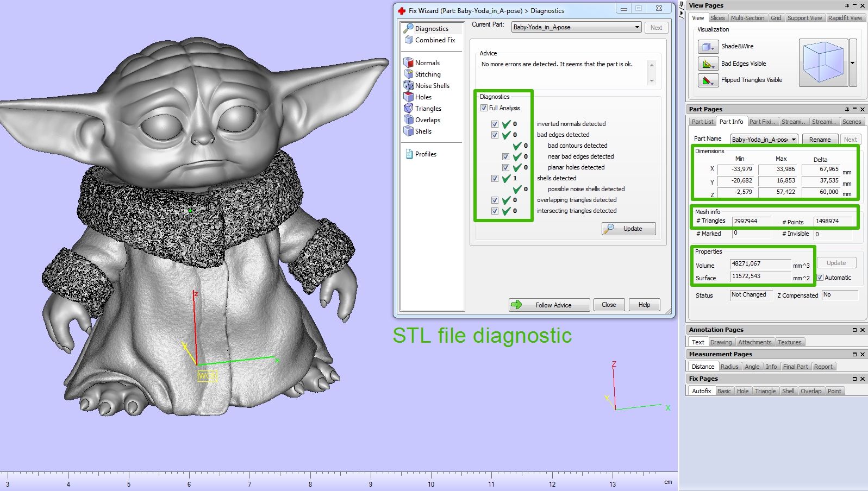Click Update in Diagnostics dialog
Viewport: 868px width, 491px height.
coord(629,229)
